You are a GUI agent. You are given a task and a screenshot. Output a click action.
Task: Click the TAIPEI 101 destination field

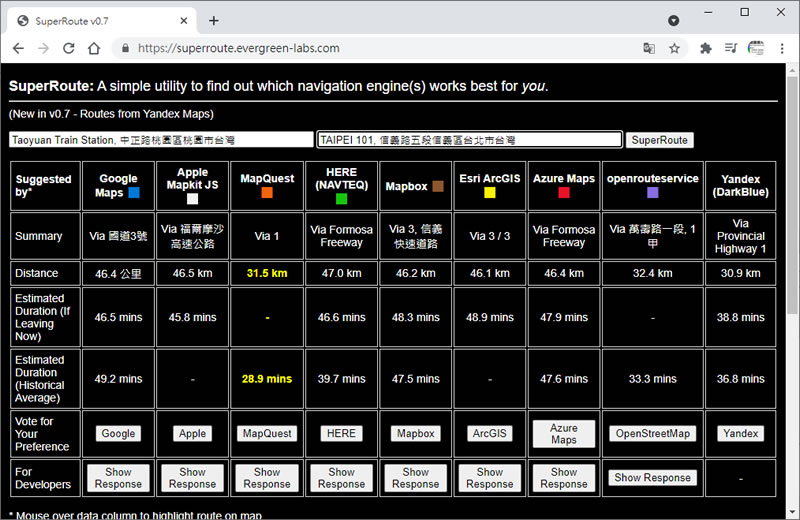click(469, 141)
